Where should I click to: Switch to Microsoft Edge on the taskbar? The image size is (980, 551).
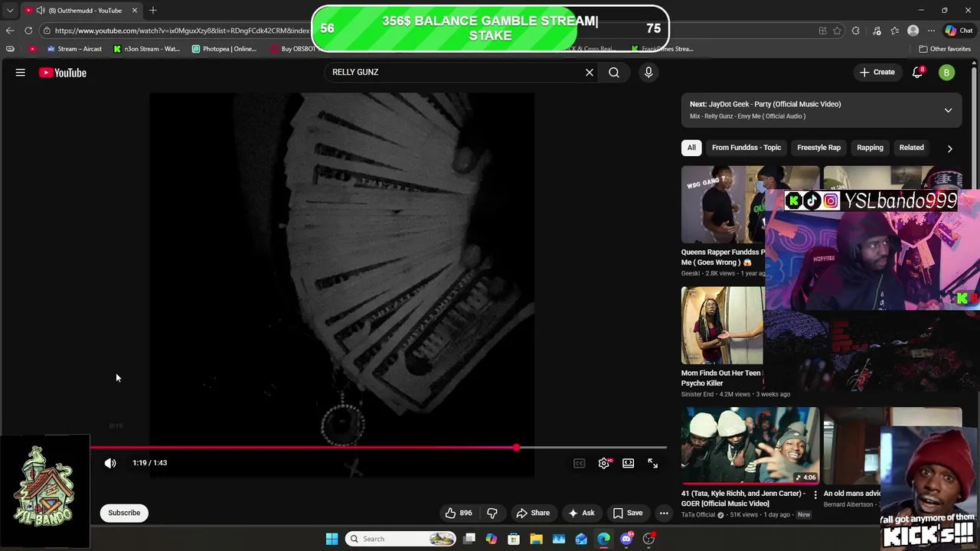tap(604, 539)
